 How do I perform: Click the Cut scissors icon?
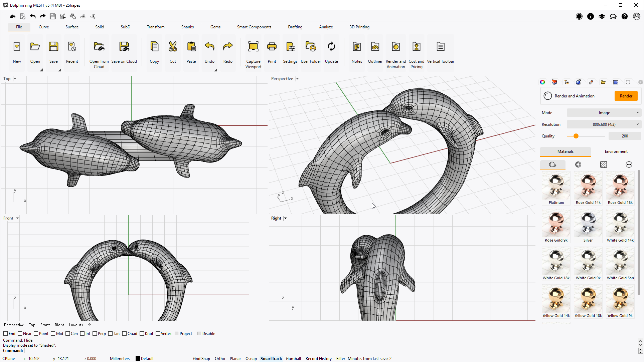pyautogui.click(x=173, y=47)
